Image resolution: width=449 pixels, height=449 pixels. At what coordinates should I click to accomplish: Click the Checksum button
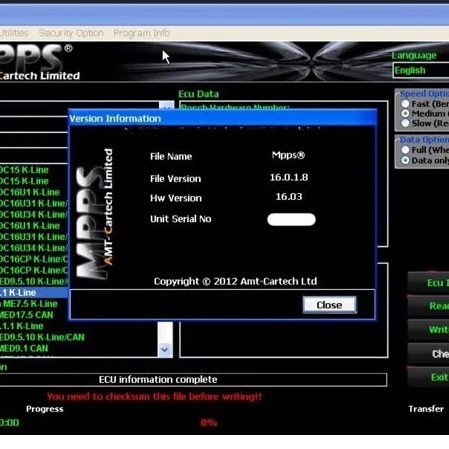[x=428, y=353]
